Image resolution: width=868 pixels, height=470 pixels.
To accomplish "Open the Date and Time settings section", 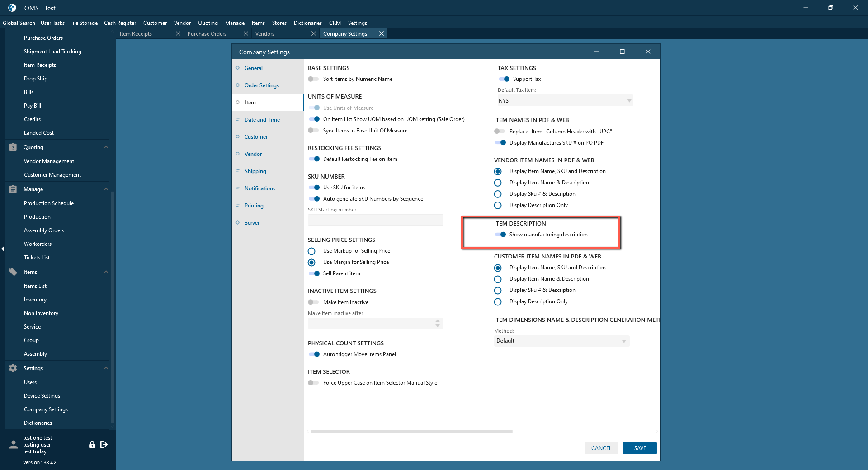I will [x=268, y=120].
